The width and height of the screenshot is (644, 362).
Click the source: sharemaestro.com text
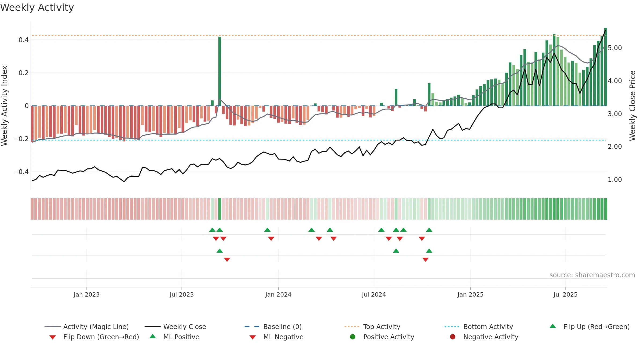pos(592,275)
